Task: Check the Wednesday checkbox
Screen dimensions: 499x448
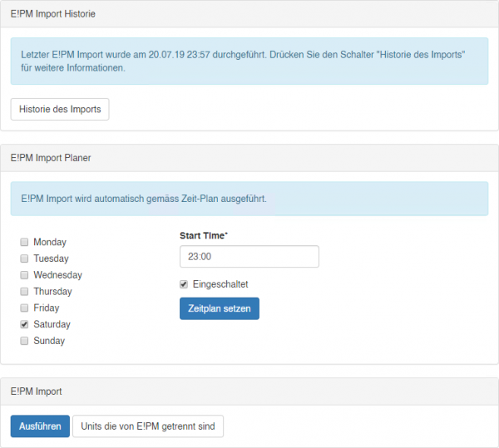Action: pos(24,275)
